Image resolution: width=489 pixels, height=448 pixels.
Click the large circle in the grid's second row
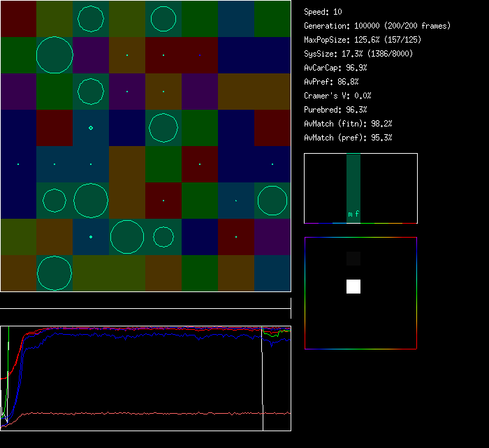(54, 55)
